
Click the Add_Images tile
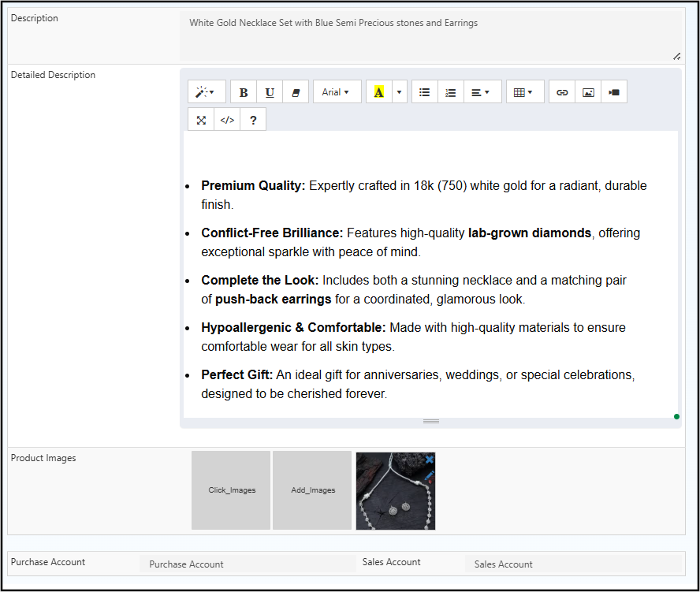pos(313,490)
